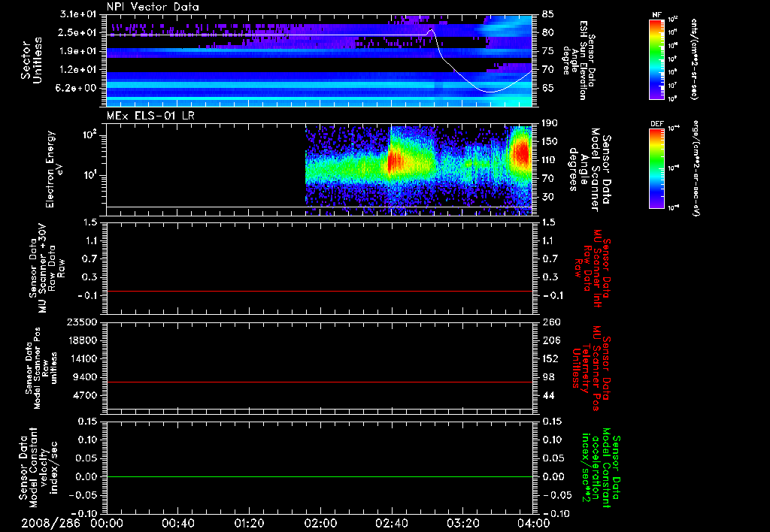Click the green constant velocity line
Viewport: 770px width, 532px height.
320,476
